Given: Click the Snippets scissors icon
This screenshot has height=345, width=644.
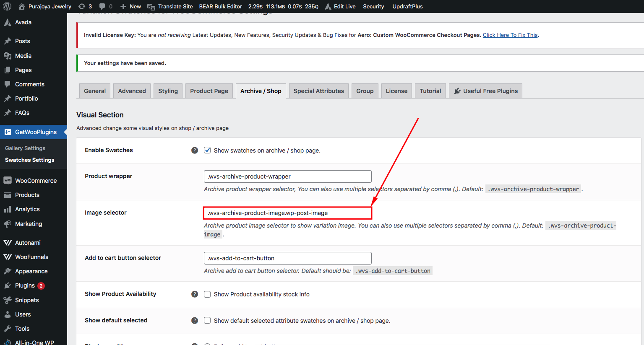Looking at the screenshot, I should tap(8, 300).
